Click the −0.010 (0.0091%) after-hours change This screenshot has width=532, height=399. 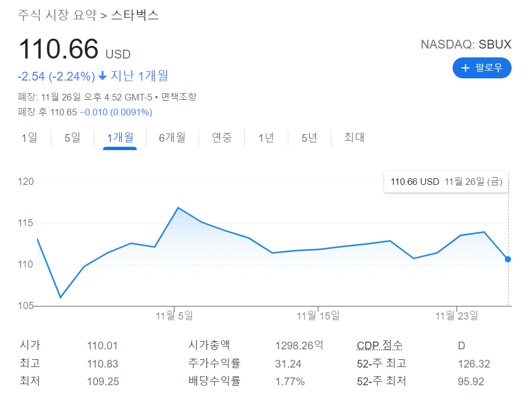click(x=116, y=113)
